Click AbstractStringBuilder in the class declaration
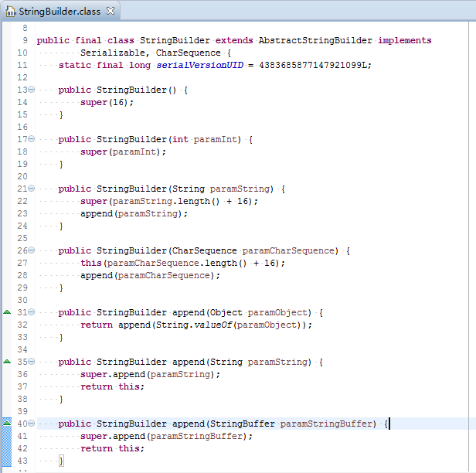Viewport: 476px width, 473px height. [x=315, y=40]
